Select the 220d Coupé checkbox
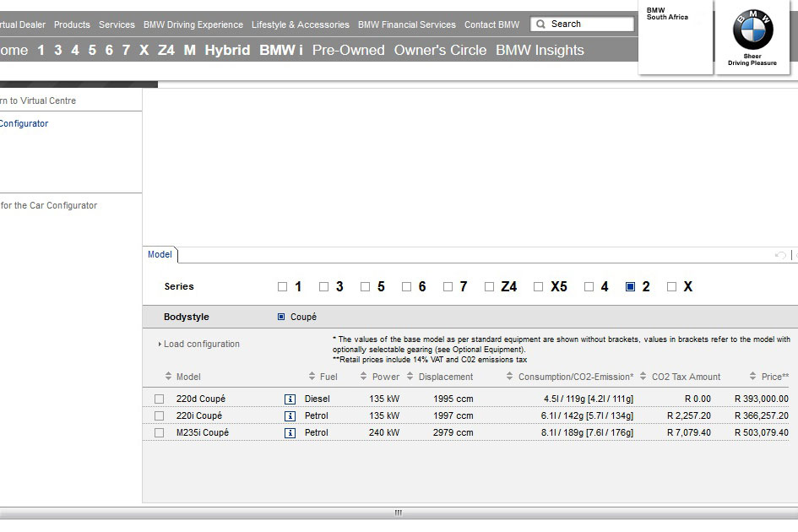798x532 pixels. pos(160,399)
